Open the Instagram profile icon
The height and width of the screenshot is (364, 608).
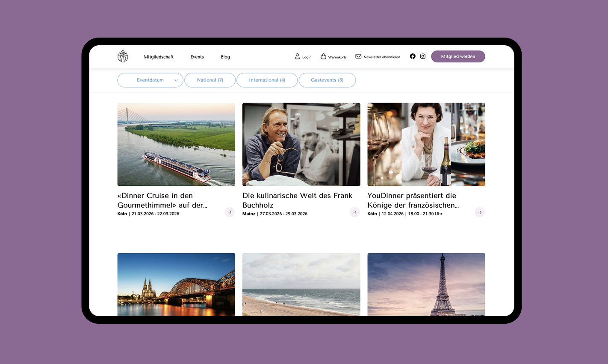(x=422, y=56)
